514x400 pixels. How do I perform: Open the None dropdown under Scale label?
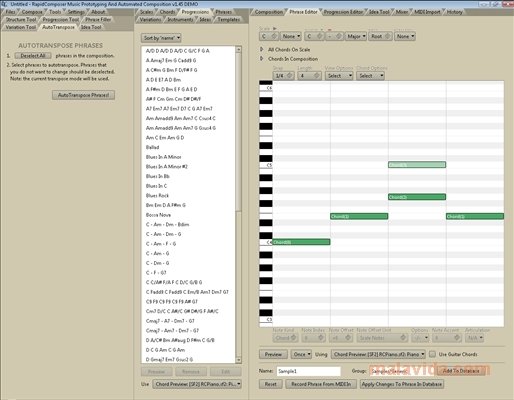pos(291,36)
